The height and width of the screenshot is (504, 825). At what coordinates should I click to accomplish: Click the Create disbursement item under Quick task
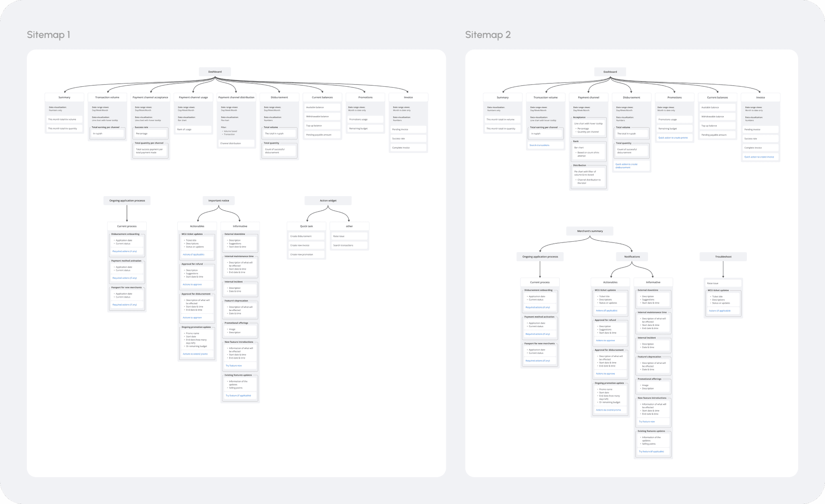pos(301,236)
